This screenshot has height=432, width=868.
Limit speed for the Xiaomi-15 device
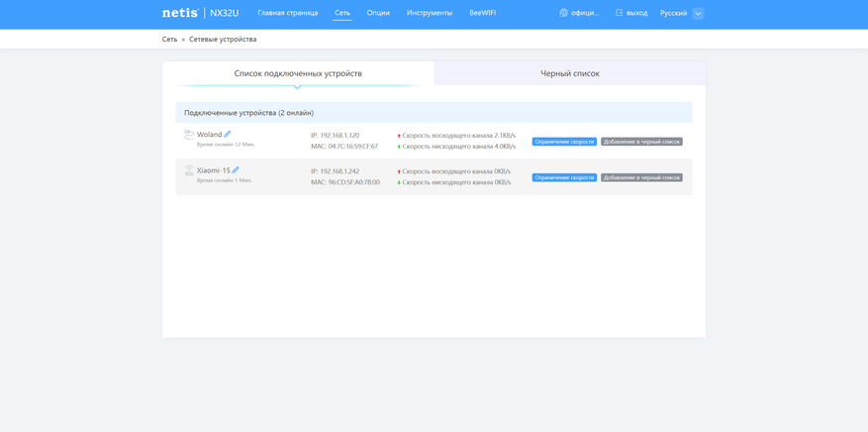(564, 177)
